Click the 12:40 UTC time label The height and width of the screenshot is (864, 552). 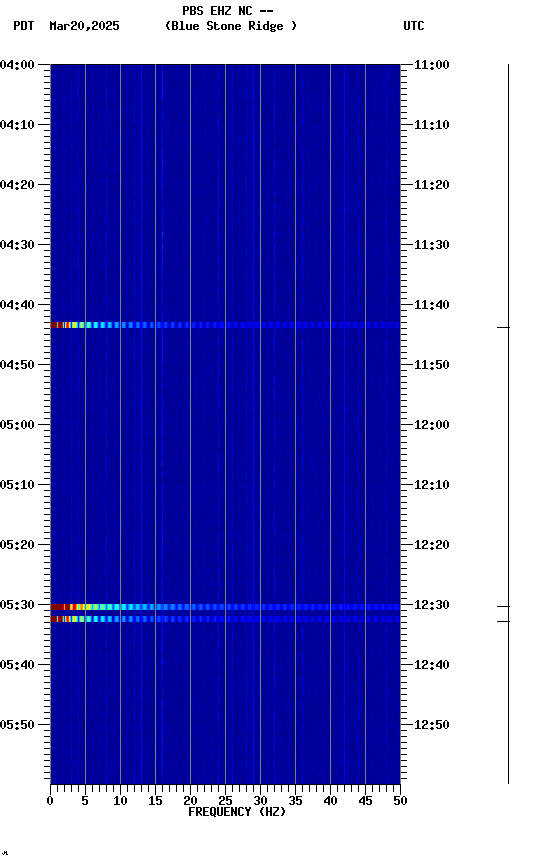(432, 665)
